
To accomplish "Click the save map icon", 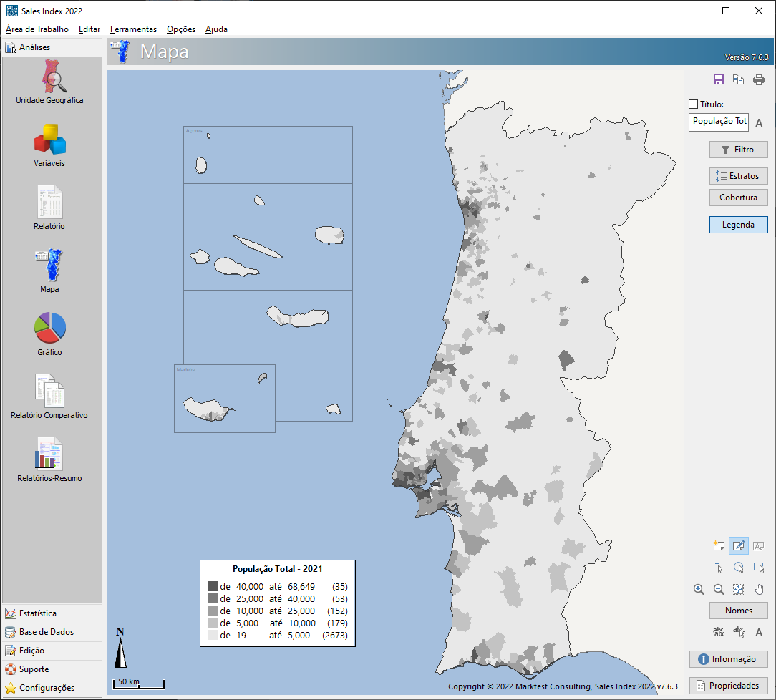I will click(x=719, y=79).
